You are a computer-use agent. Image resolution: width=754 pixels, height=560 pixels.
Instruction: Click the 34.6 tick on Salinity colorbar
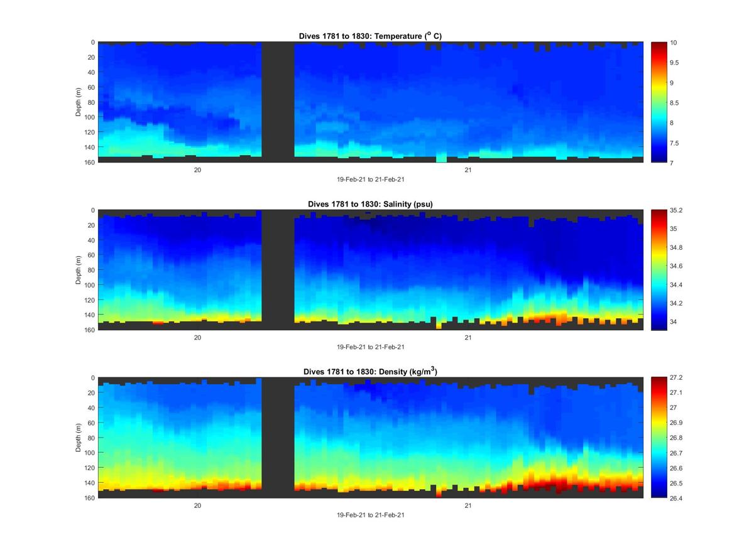(676, 266)
